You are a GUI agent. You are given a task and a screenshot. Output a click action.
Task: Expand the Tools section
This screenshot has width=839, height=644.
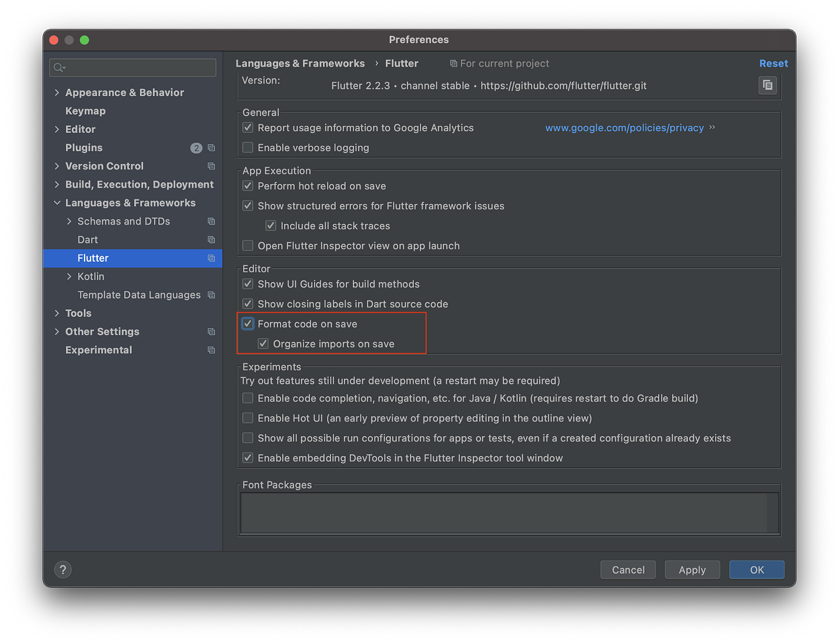coord(57,313)
